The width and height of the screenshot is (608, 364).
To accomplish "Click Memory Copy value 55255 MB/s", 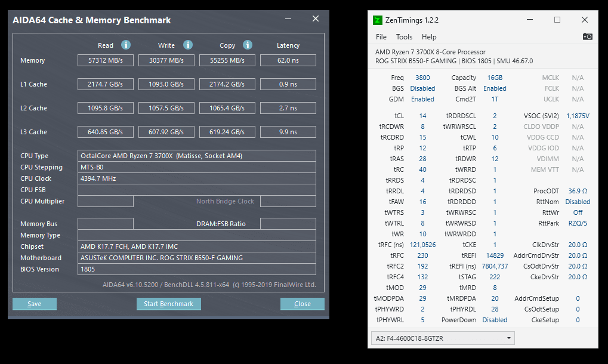I will (x=227, y=60).
